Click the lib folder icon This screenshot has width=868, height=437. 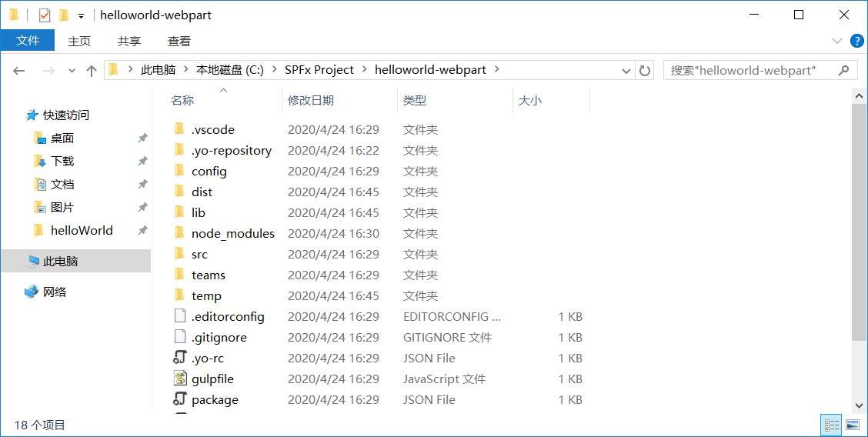(179, 212)
